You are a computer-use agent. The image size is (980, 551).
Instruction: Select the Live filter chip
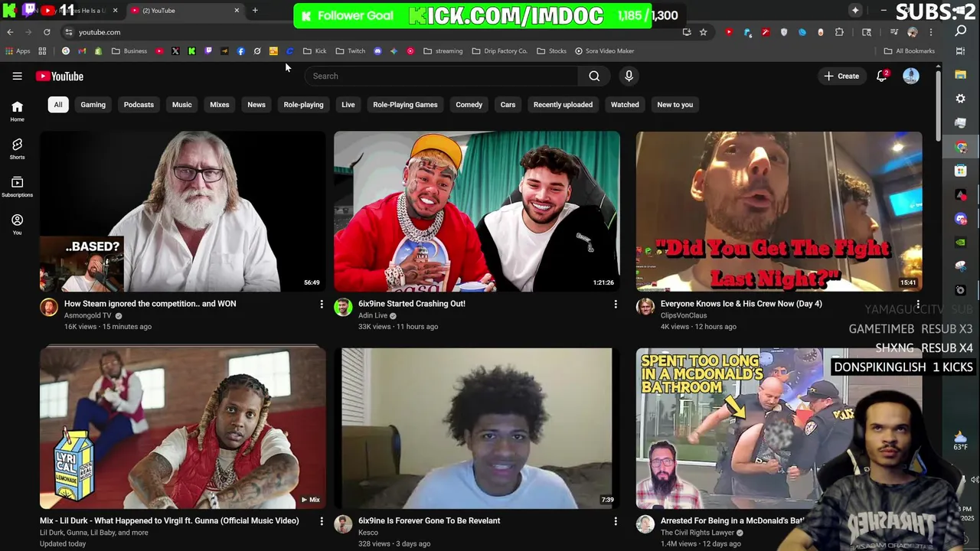tap(348, 104)
